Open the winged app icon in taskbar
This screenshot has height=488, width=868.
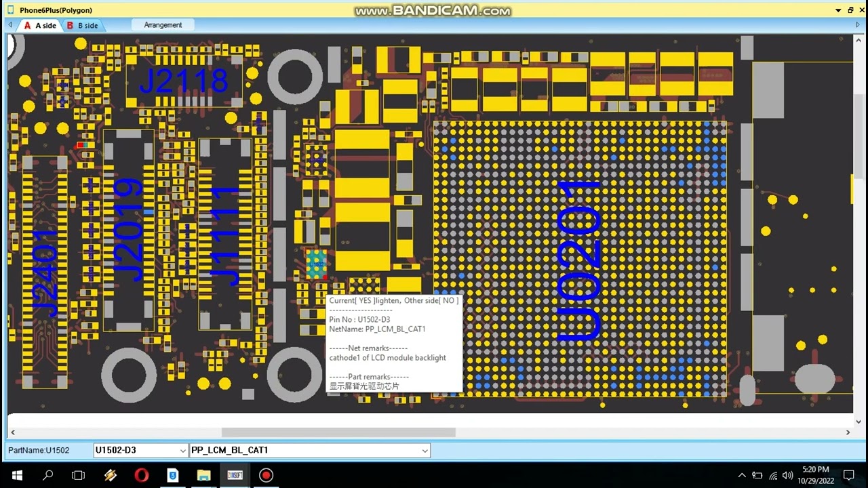[110, 475]
